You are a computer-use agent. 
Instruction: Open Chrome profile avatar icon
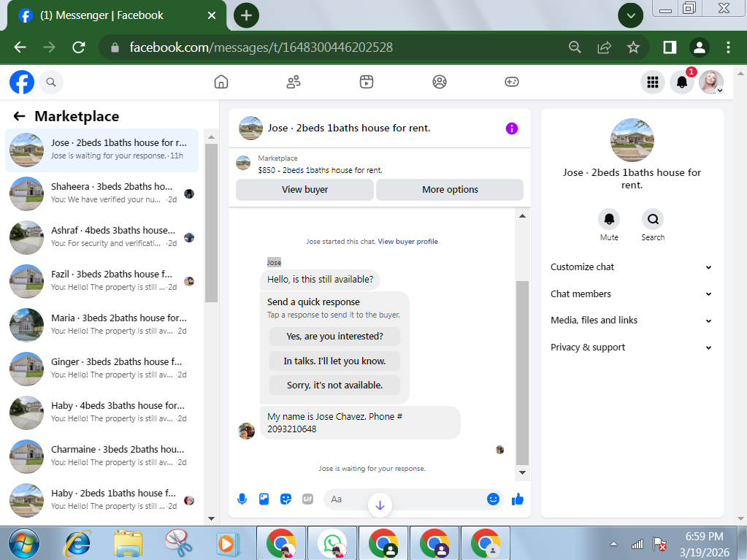699,47
